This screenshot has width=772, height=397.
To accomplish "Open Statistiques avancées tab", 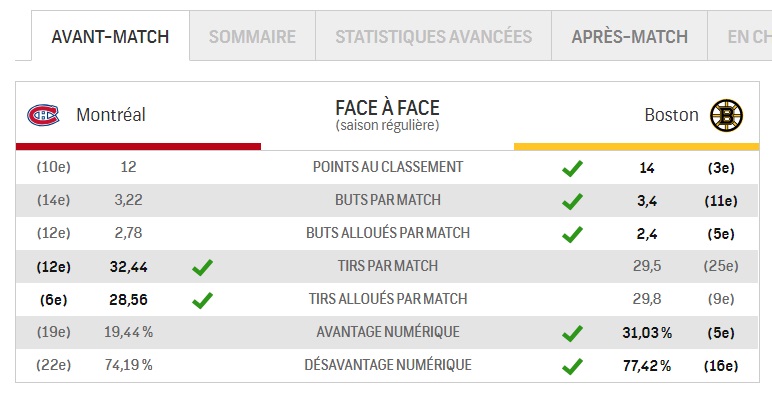I will (x=433, y=36).
